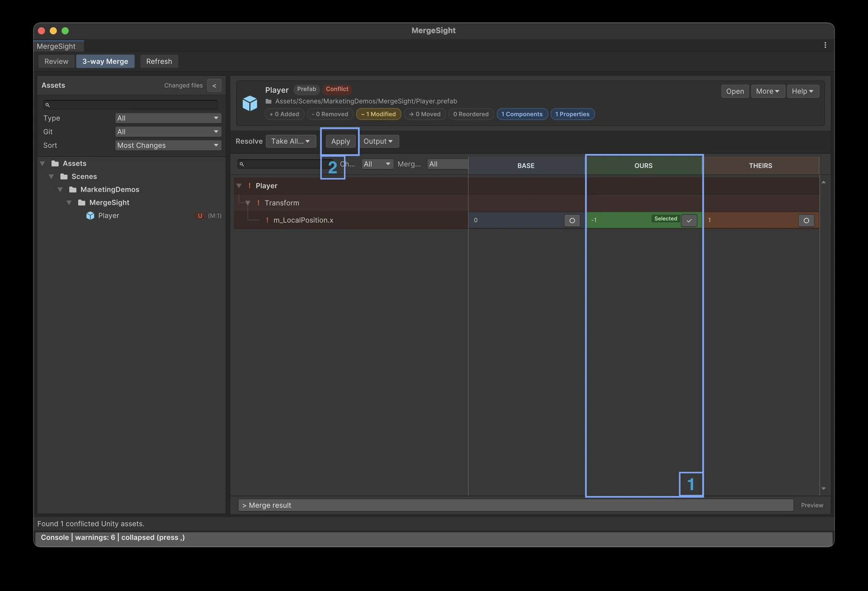868x591 pixels.
Task: Open the More dropdown menu
Action: (768, 91)
